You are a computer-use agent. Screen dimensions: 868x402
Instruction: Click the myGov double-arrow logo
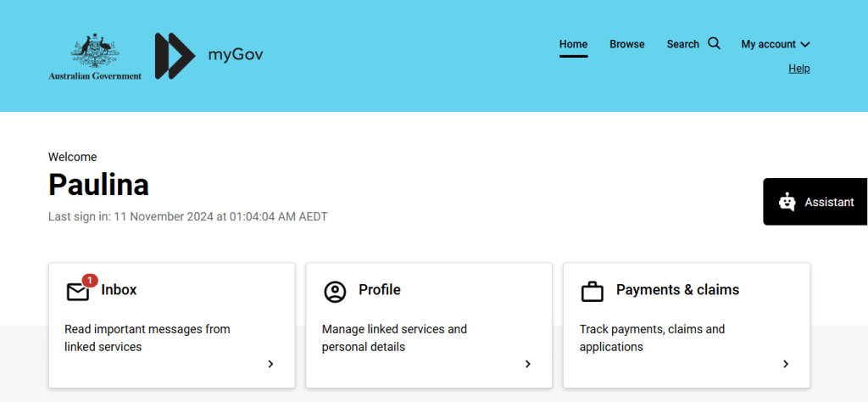pyautogui.click(x=175, y=56)
